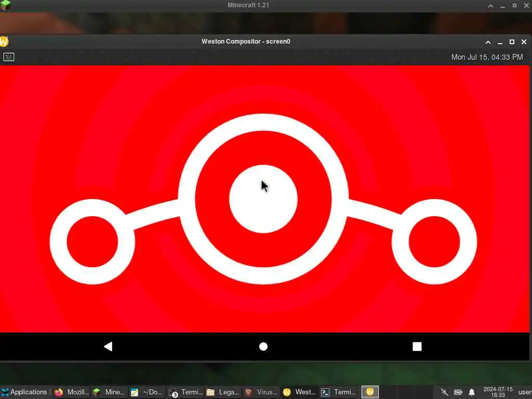Tap the Android home circle button
The height and width of the screenshot is (399, 532).
(263, 347)
